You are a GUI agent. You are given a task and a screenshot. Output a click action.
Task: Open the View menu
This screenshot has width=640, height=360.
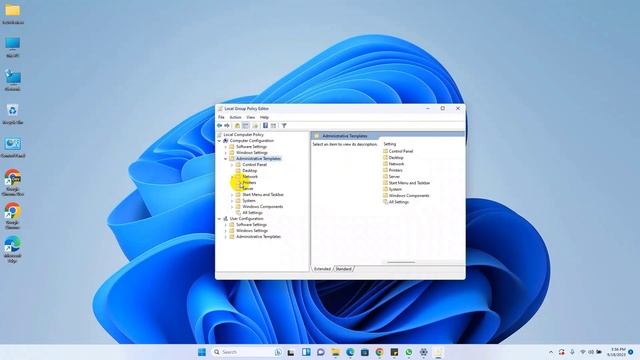click(x=250, y=118)
